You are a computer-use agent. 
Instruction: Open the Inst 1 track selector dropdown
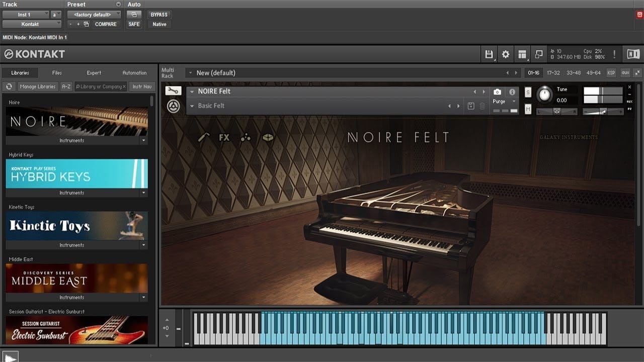(26, 15)
